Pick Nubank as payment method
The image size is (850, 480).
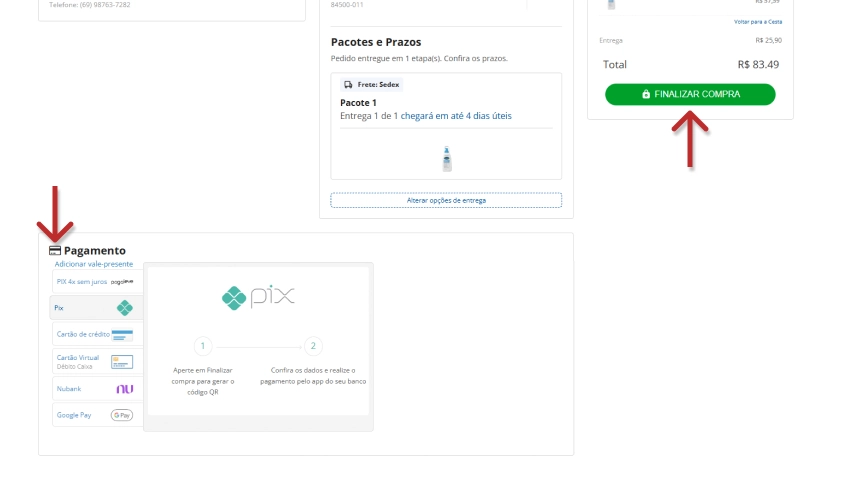pyautogui.click(x=70, y=388)
